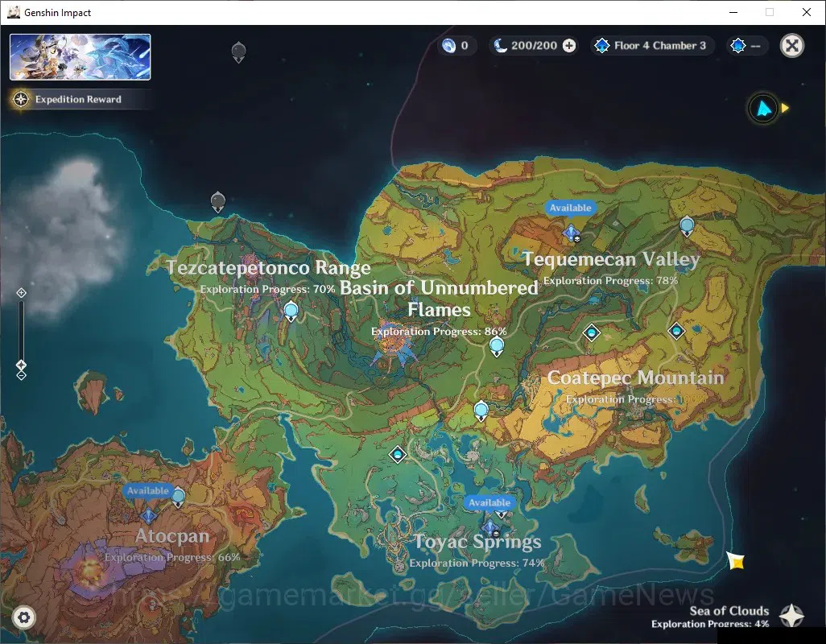Click the blue emblem showing two dashes

coord(746,46)
